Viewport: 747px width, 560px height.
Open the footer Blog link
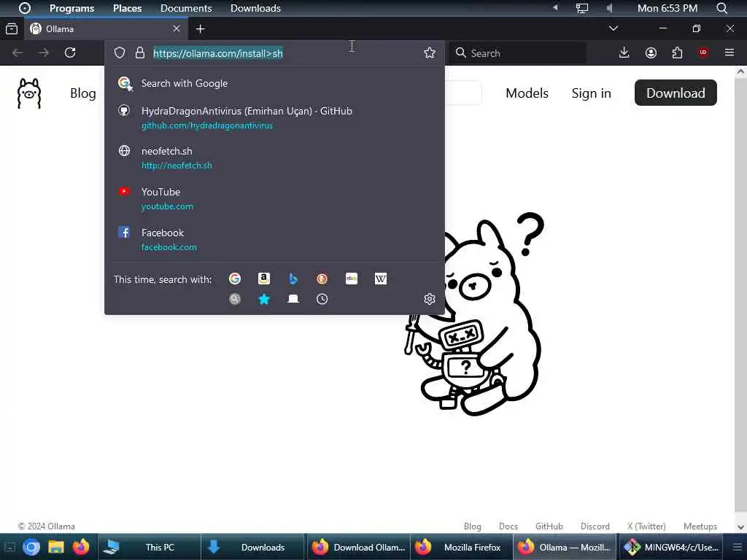pos(472,526)
